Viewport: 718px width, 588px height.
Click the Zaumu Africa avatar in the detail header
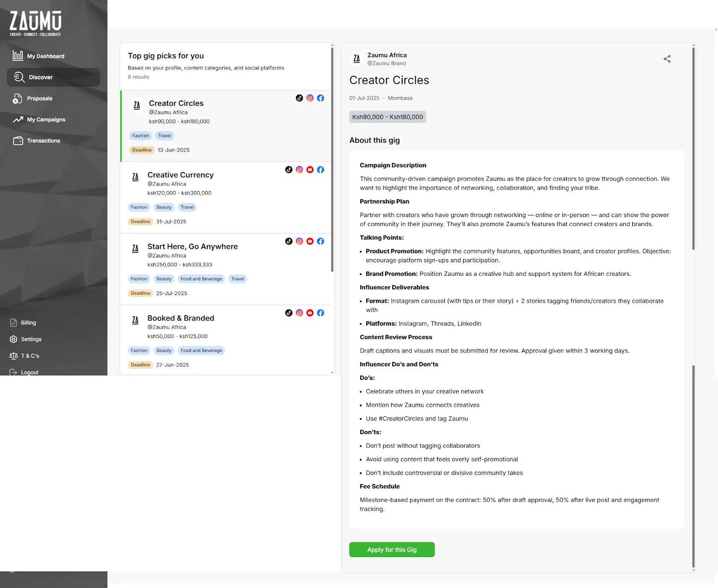pos(356,58)
